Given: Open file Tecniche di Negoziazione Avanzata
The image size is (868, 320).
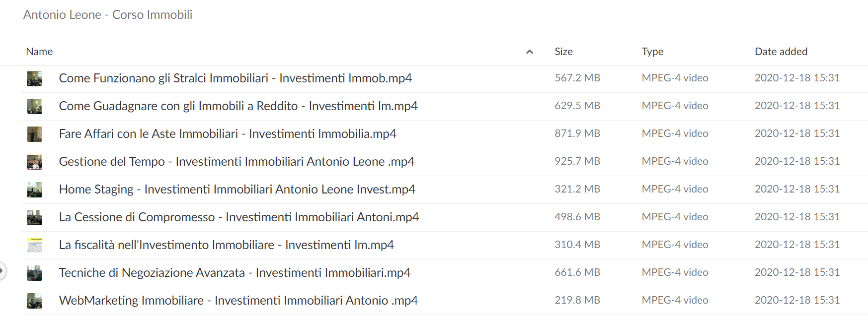Looking at the screenshot, I should 235,273.
